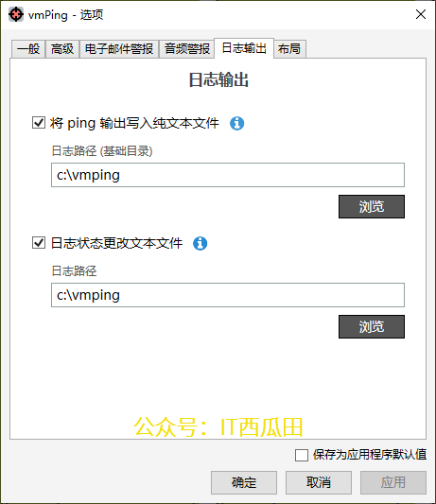Toggle the 日志状态更改文本文件 checkbox
Viewport: 436px width, 504px height.
tap(39, 243)
